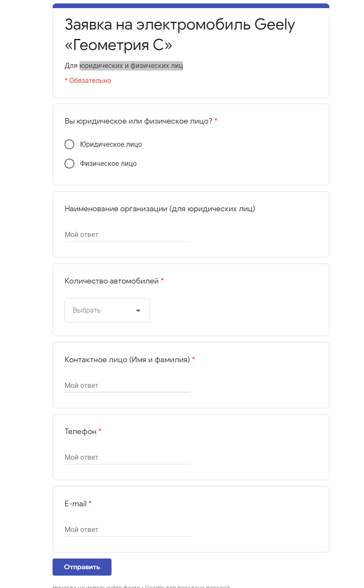Click the form title Заявка на электромобиль Geely
This screenshot has width=364, height=588.
pyautogui.click(x=180, y=25)
